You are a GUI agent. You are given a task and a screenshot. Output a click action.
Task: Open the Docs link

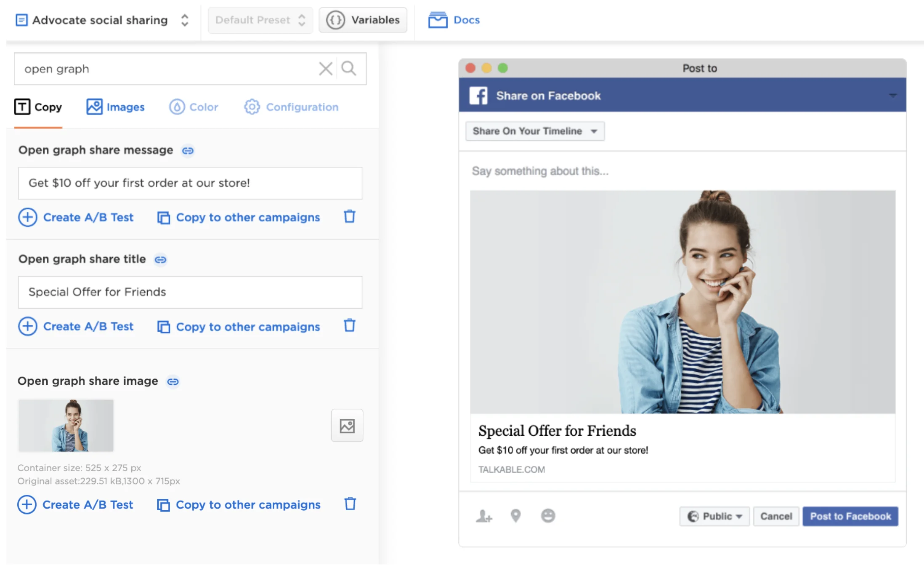pyautogui.click(x=454, y=20)
